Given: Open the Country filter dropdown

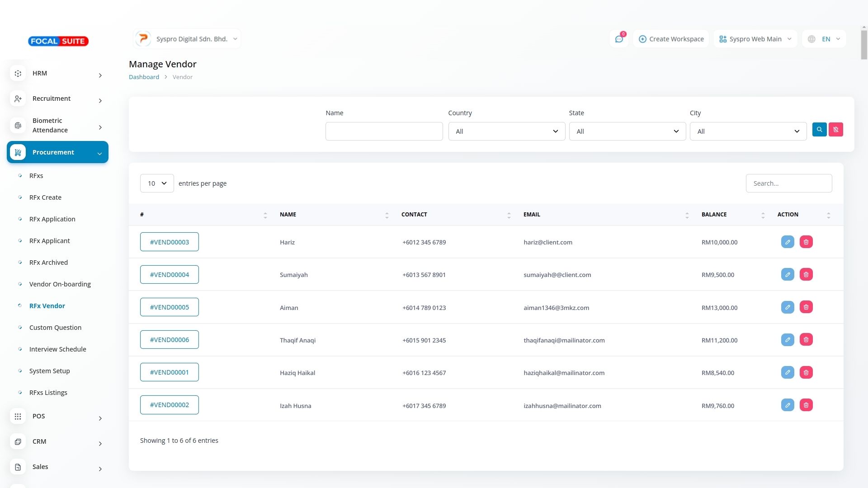Looking at the screenshot, I should point(506,131).
